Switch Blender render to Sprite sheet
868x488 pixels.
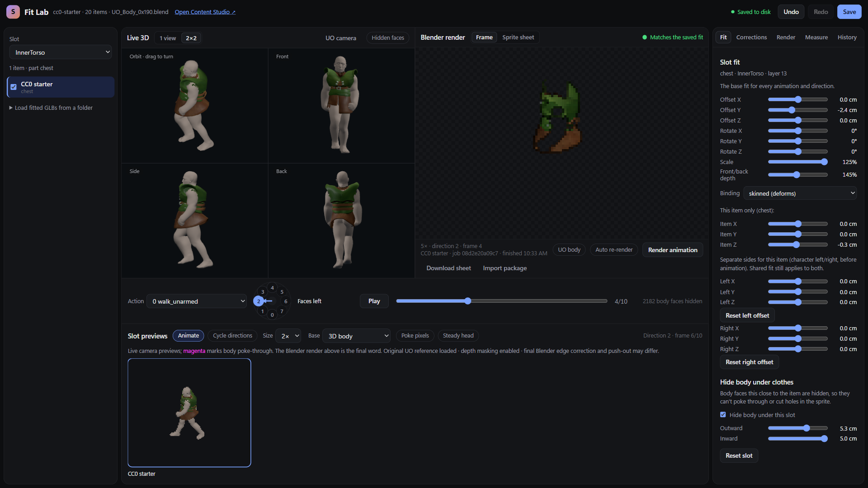tap(518, 38)
